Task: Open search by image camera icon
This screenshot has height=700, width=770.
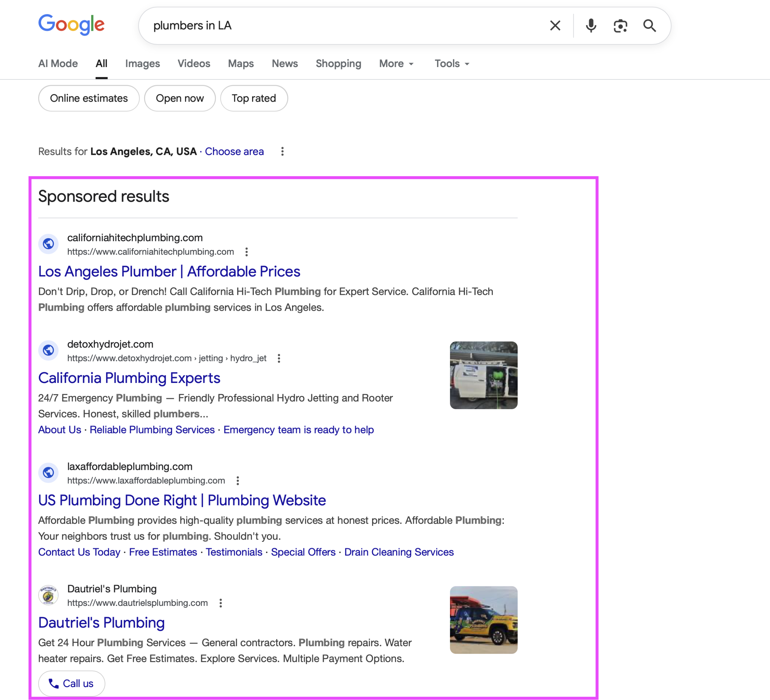Action: click(620, 26)
